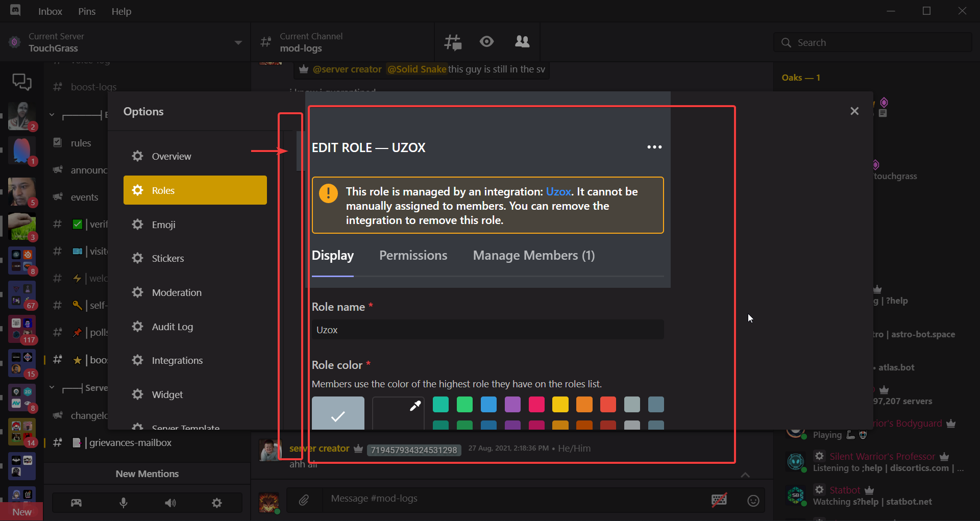This screenshot has height=521, width=980.
Task: Pick the green role color swatch
Action: point(464,404)
